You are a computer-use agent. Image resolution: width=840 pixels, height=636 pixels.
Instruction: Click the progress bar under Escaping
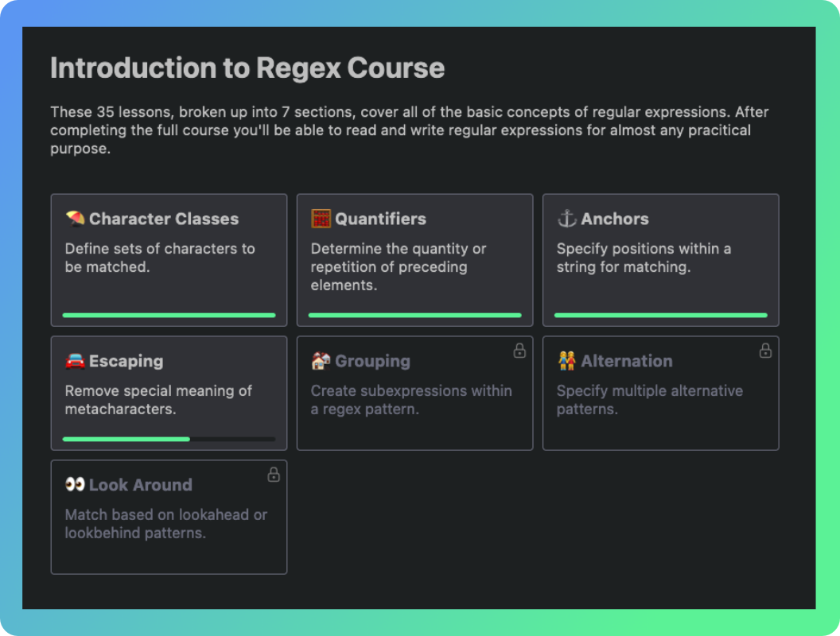(169, 439)
